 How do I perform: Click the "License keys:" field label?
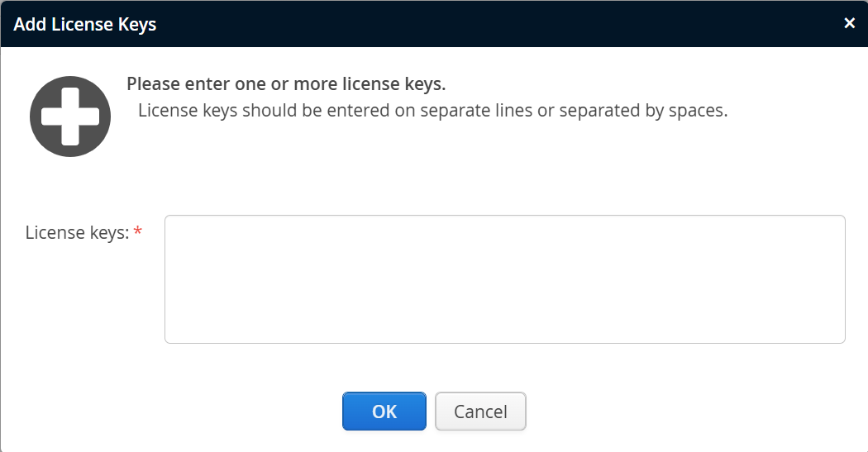point(77,233)
